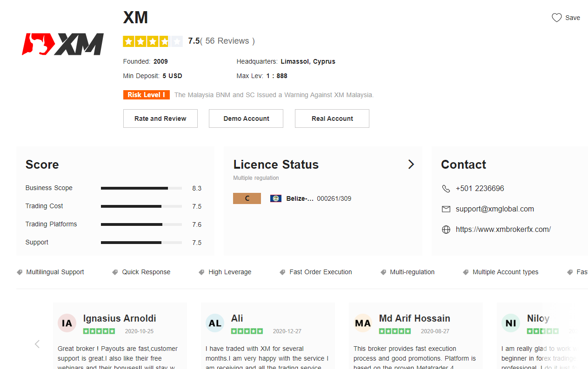Click Ignasius Arnoldi's green star rating

click(99, 331)
